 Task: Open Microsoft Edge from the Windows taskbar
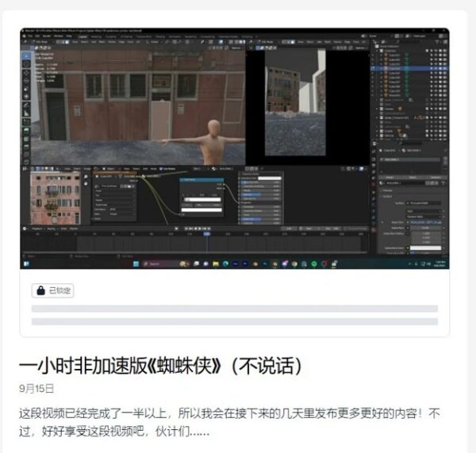pyautogui.click(x=225, y=263)
